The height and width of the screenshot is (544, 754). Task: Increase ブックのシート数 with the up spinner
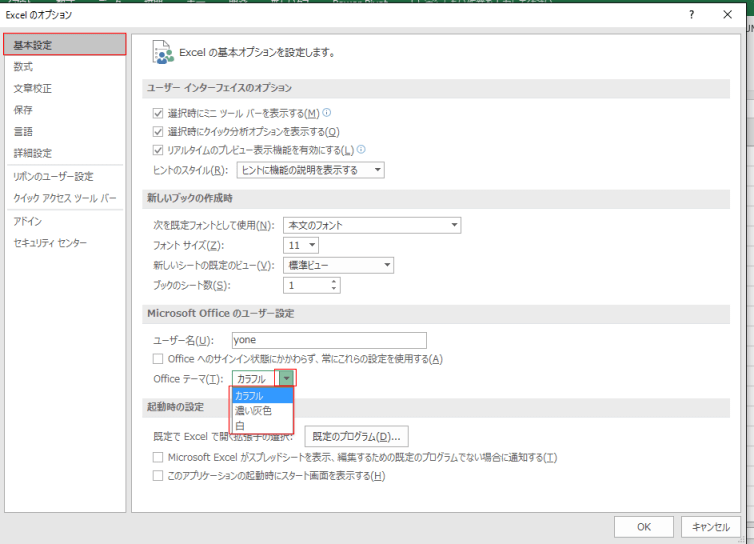point(334,281)
